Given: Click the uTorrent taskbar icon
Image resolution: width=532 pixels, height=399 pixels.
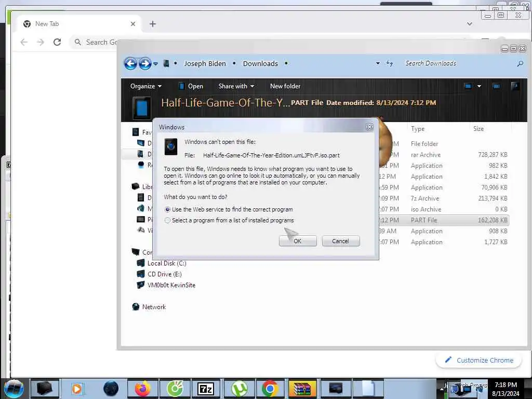Looking at the screenshot, I should [239, 389].
